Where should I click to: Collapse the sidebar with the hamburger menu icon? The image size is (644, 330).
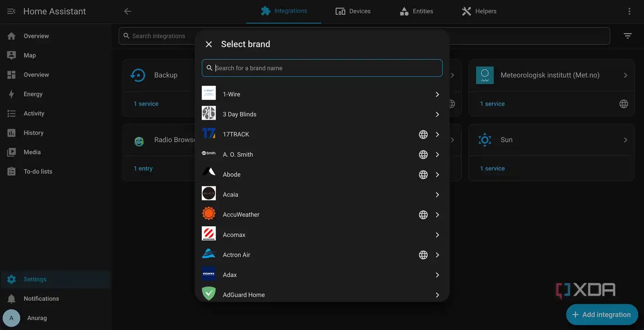pyautogui.click(x=11, y=11)
